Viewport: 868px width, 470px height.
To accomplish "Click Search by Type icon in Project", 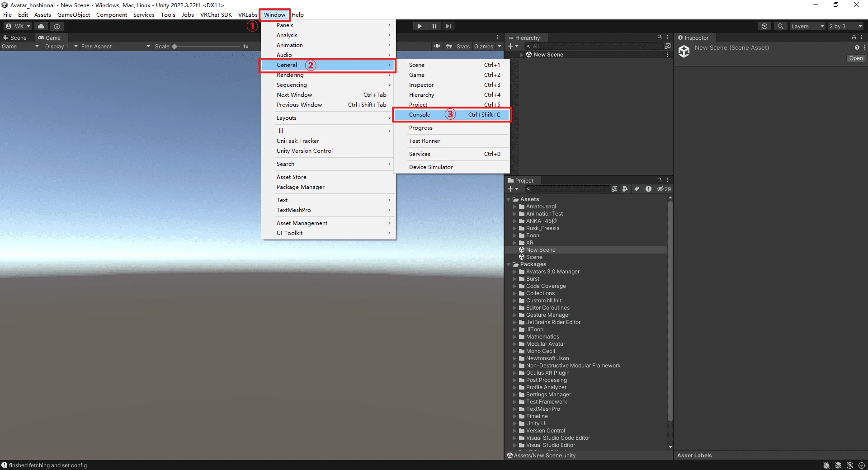I will click(x=625, y=189).
